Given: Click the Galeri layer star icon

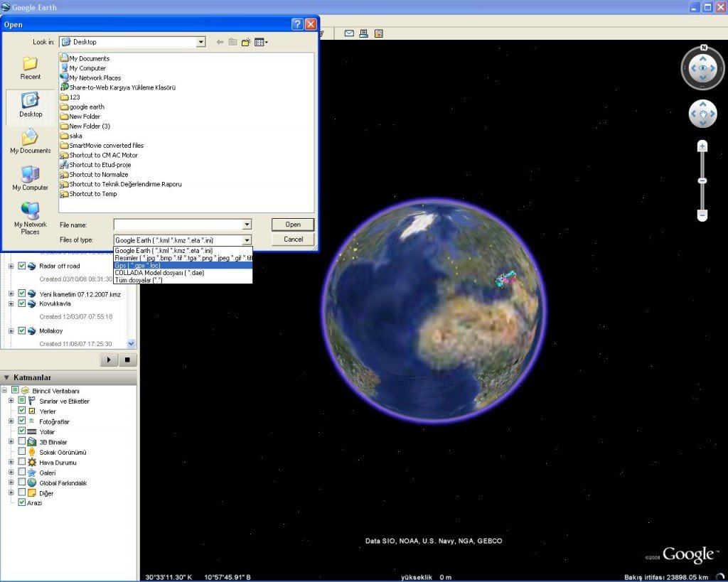Looking at the screenshot, I should pos(31,473).
